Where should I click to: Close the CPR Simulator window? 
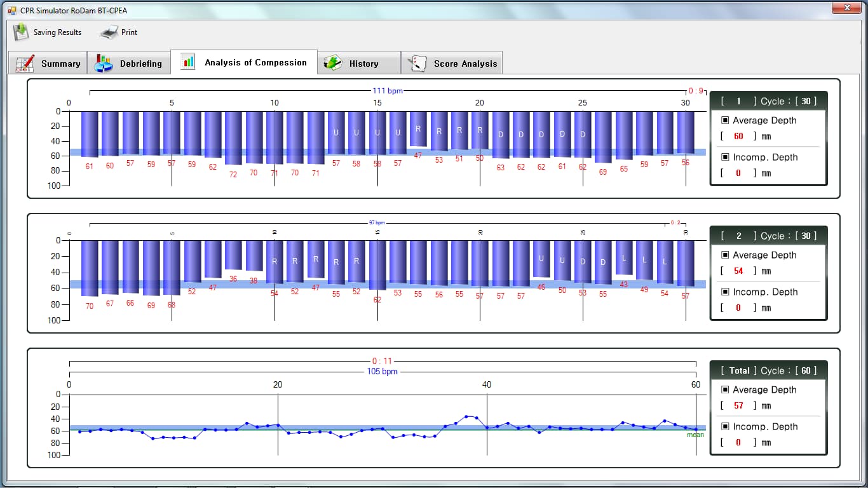(x=846, y=8)
